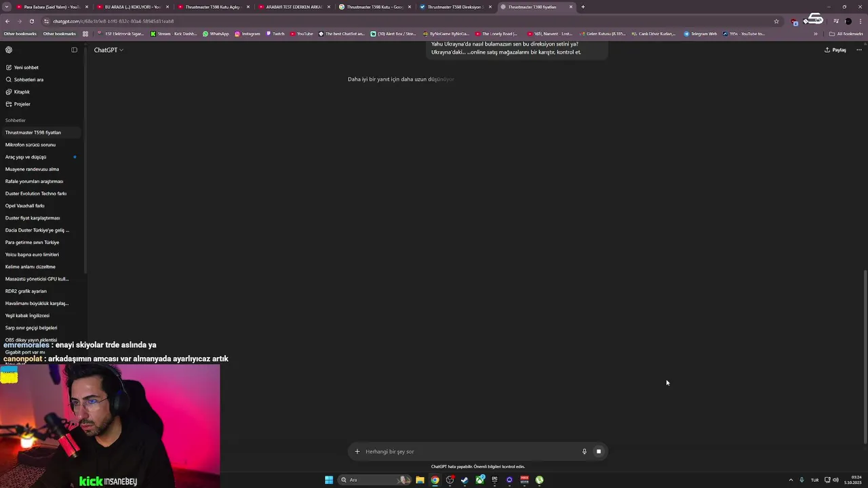This screenshot has width=868, height=488.
Task: Focus the 'Herhangi bir şey sor' input
Action: [470, 451]
